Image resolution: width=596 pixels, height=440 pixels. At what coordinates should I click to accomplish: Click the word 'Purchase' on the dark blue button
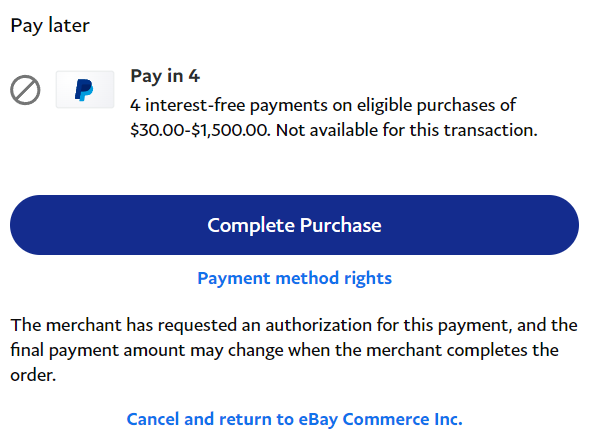click(x=341, y=225)
